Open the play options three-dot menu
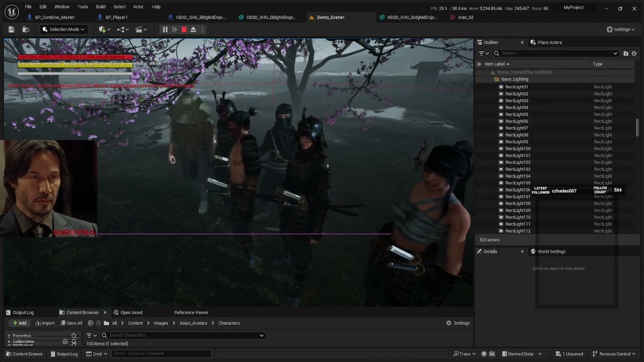Screen dimensions: 644x362 (203, 30)
